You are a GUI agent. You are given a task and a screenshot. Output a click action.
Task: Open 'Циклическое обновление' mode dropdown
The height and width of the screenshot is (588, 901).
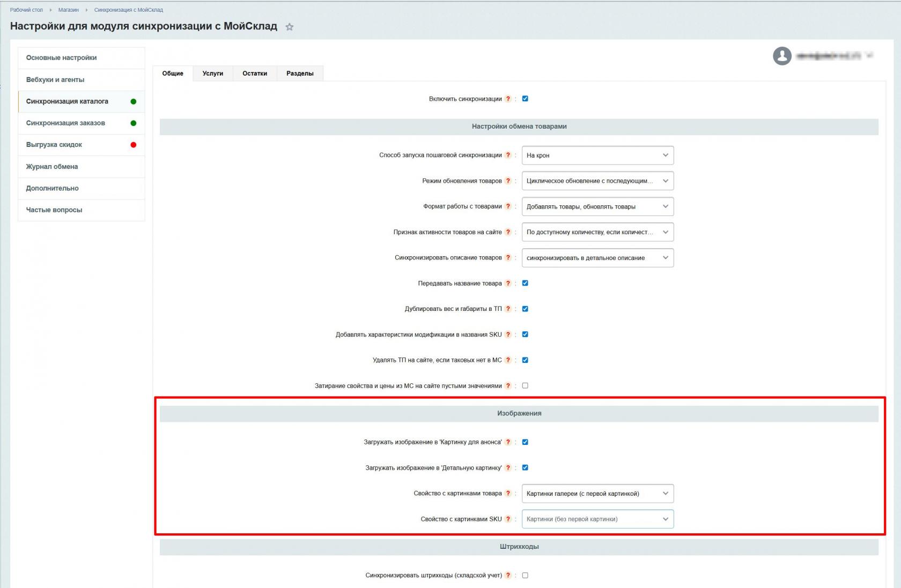597,181
